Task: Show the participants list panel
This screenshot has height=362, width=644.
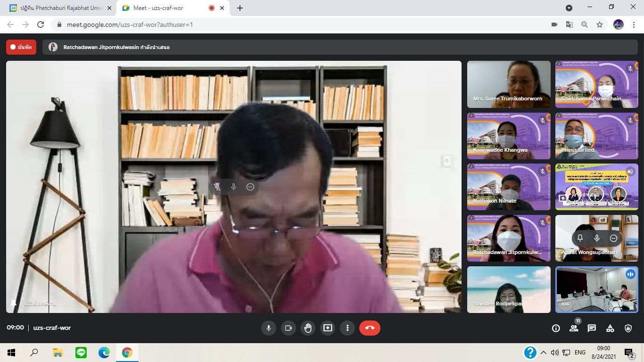Action: pos(574,329)
